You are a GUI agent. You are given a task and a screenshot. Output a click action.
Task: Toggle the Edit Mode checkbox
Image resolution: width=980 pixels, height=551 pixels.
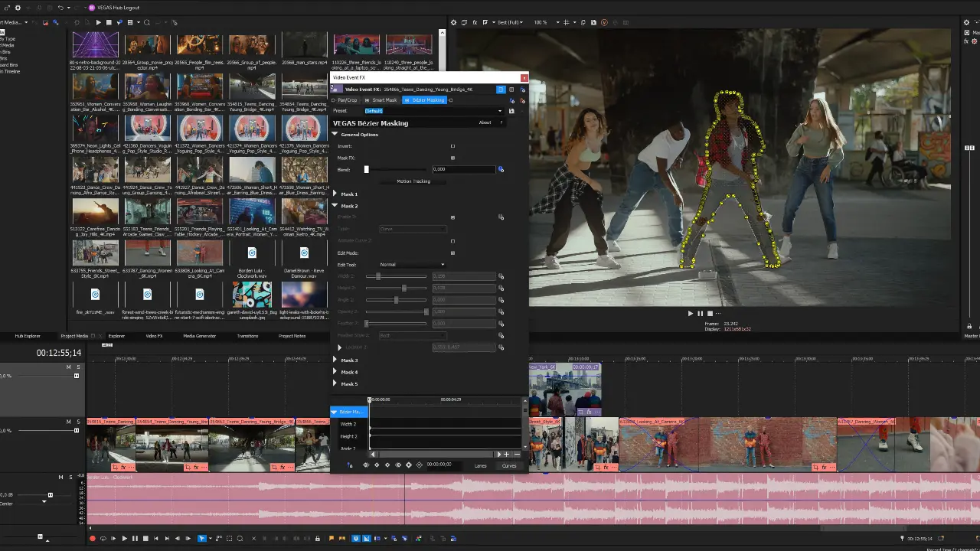coord(452,253)
